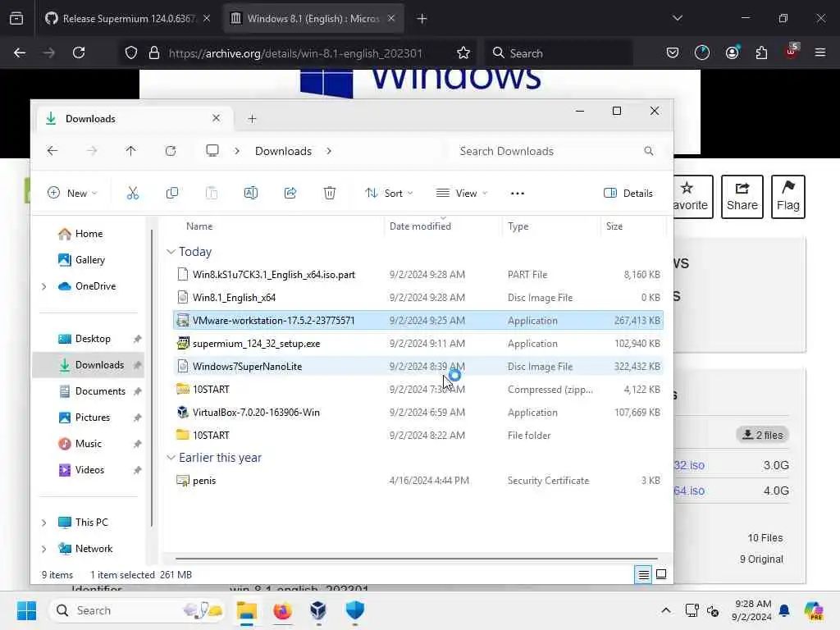The width and height of the screenshot is (840, 630).
Task: Open Firefox shield tracking protection icon
Action: coord(131,52)
